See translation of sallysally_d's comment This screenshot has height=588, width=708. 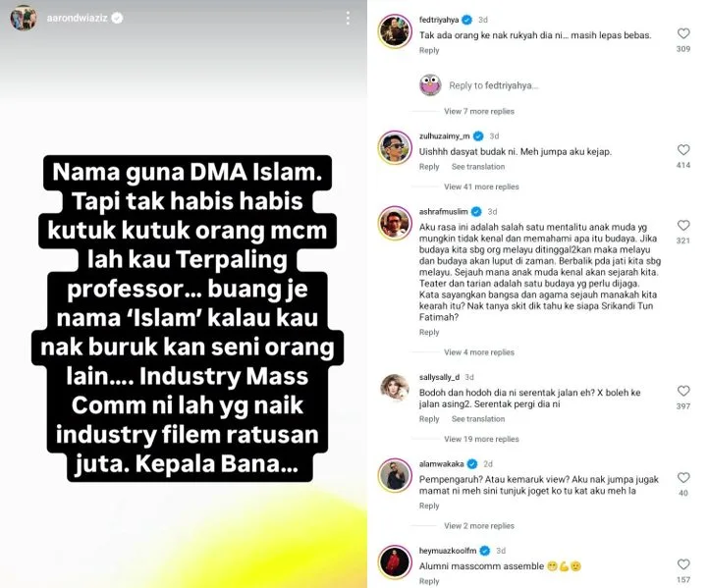coord(478,419)
